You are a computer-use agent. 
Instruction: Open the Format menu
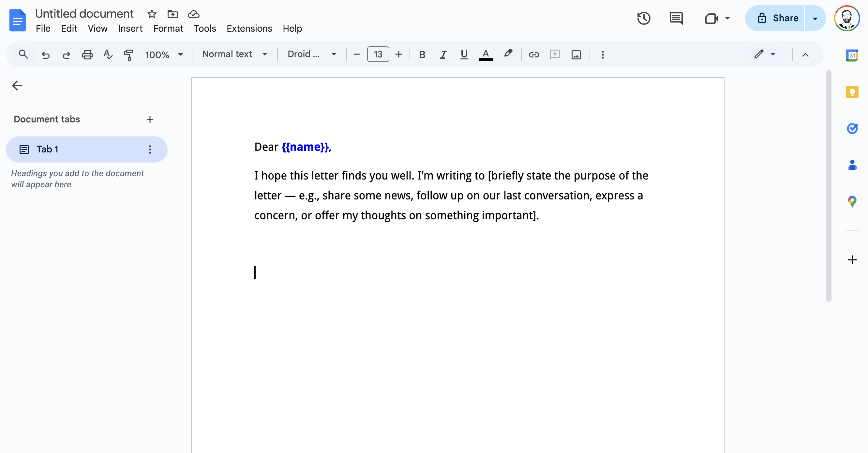[x=168, y=28]
